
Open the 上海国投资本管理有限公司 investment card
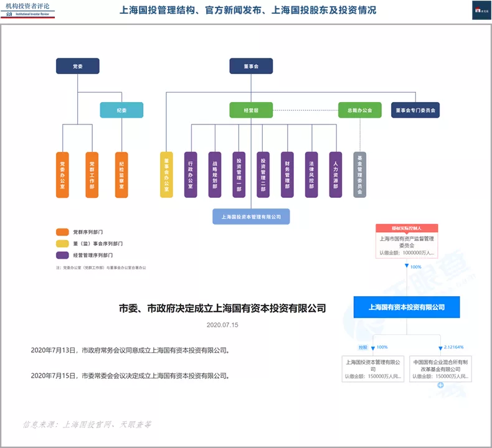pos(373,369)
